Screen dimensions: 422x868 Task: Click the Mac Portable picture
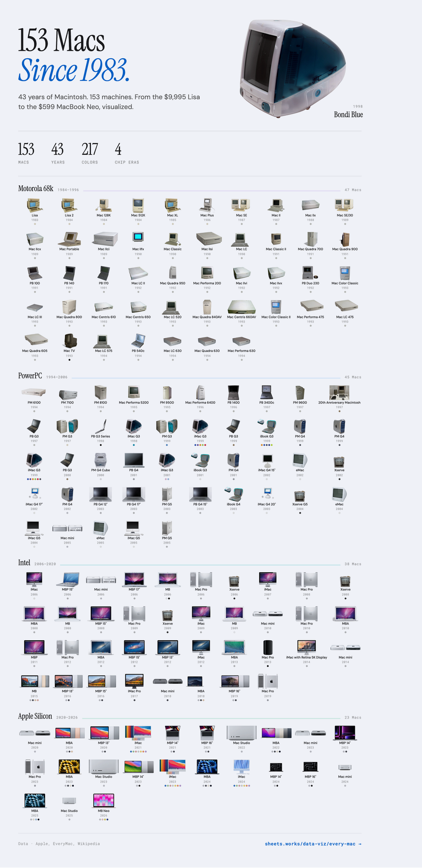[69, 239]
